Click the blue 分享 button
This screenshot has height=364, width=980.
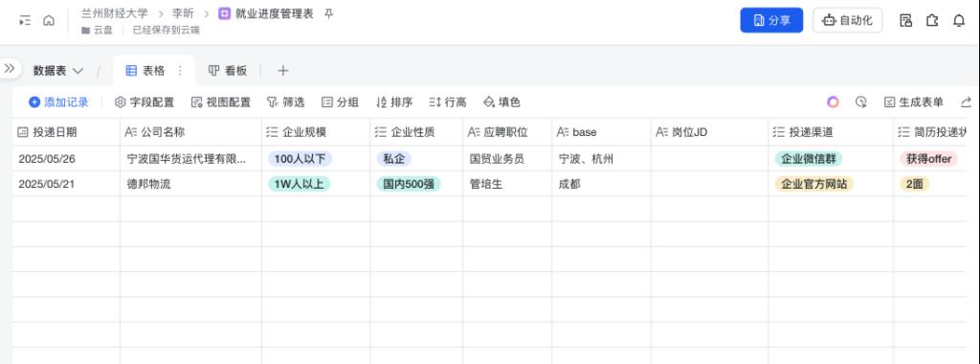click(x=771, y=21)
